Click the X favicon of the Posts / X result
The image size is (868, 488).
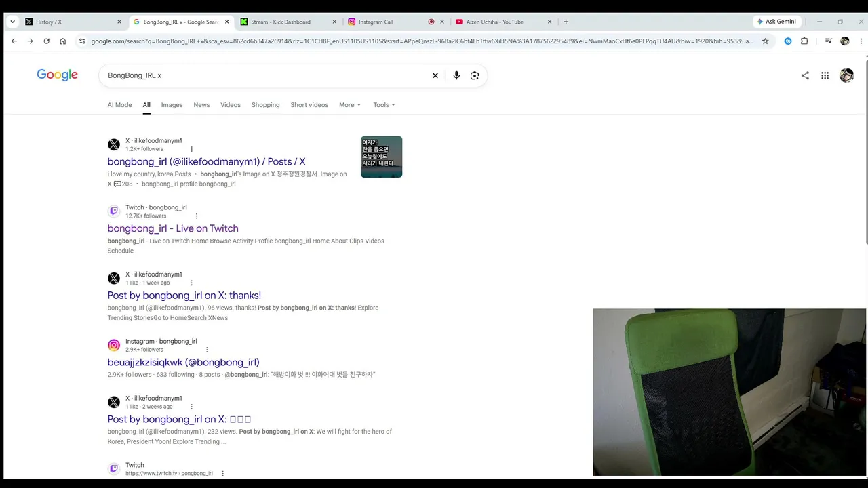[114, 144]
